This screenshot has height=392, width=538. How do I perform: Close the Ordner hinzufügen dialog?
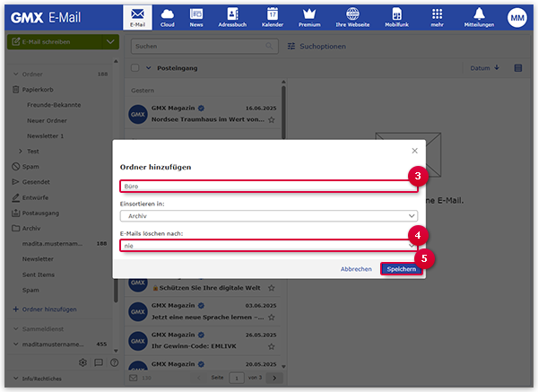[414, 151]
